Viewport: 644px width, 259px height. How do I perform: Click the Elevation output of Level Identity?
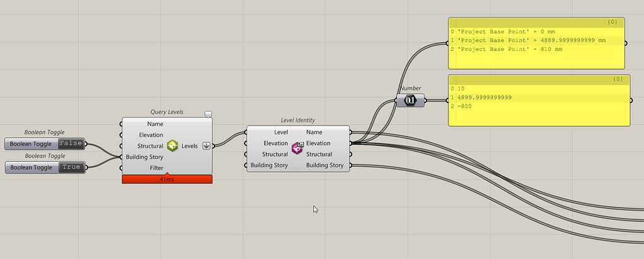(x=318, y=143)
